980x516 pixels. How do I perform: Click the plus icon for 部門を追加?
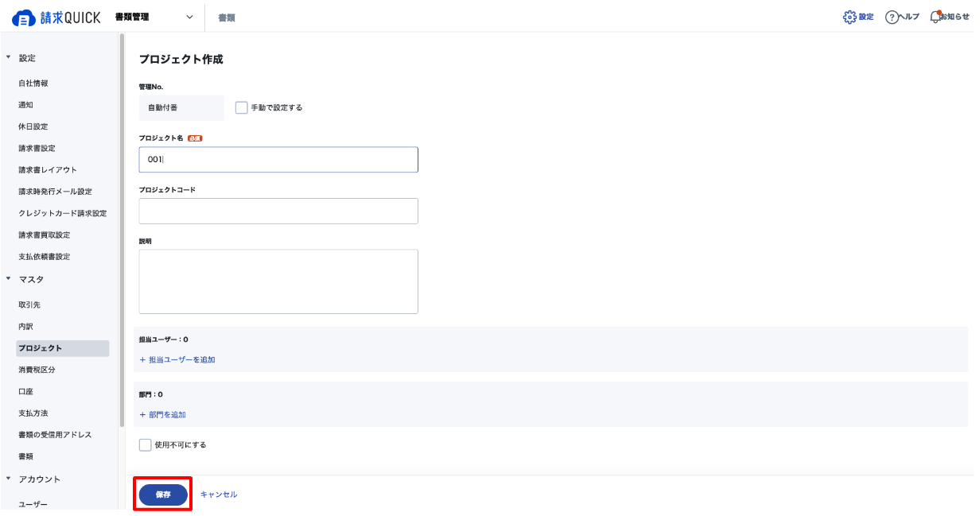142,415
